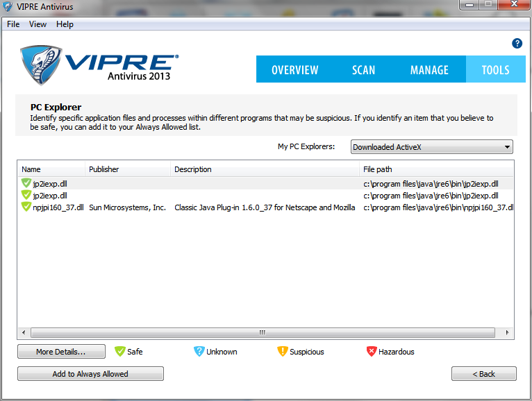Image resolution: width=532 pixels, height=401 pixels.
Task: Click the VIPRE icon in title bar
Action: point(8,6)
